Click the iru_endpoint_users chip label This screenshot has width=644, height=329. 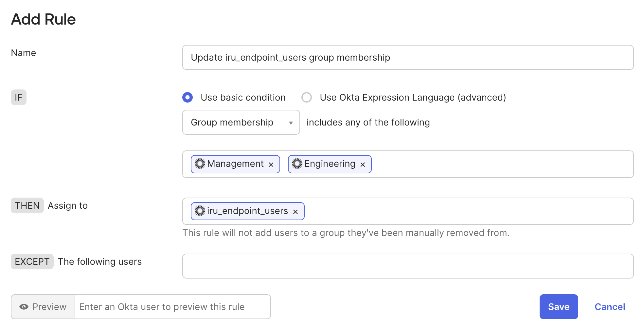click(247, 211)
